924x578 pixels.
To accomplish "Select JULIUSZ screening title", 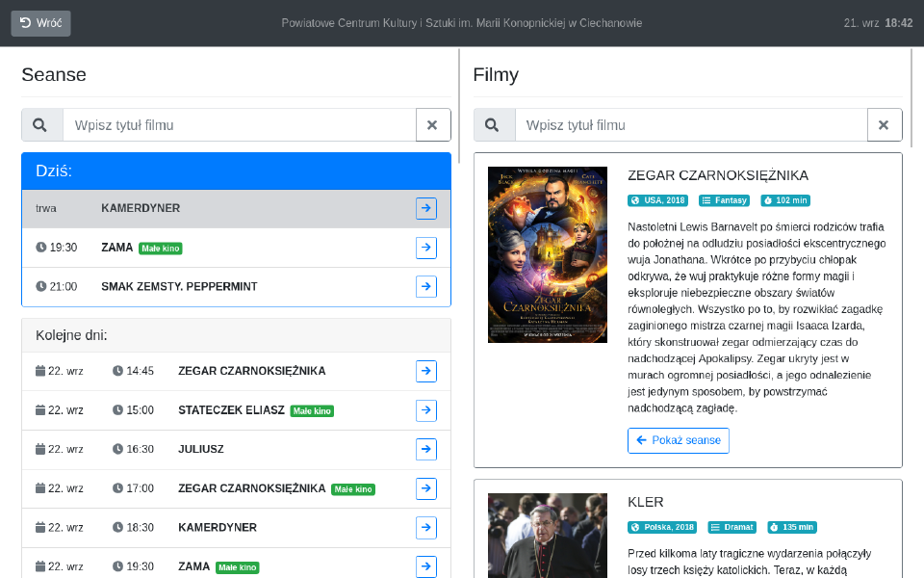I will pos(201,450).
